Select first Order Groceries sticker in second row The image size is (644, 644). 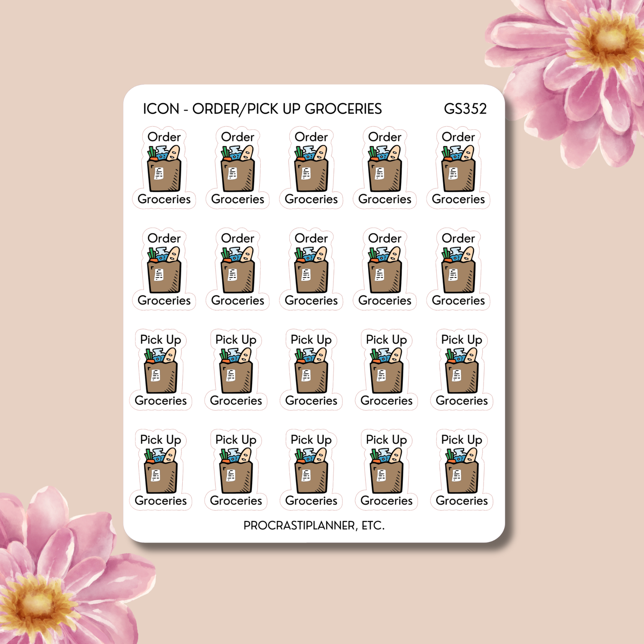coord(164,269)
